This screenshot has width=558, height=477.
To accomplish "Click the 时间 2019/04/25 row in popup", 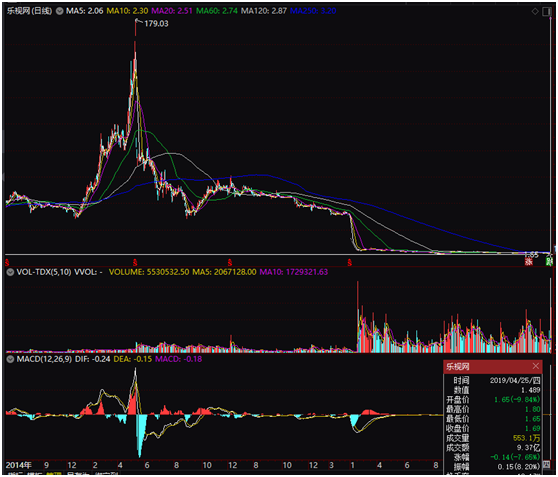I will (x=493, y=380).
